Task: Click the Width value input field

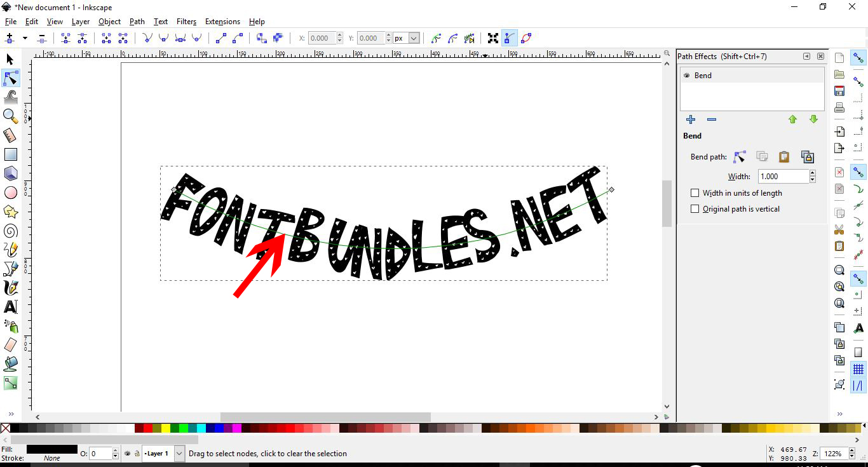Action: tap(782, 176)
